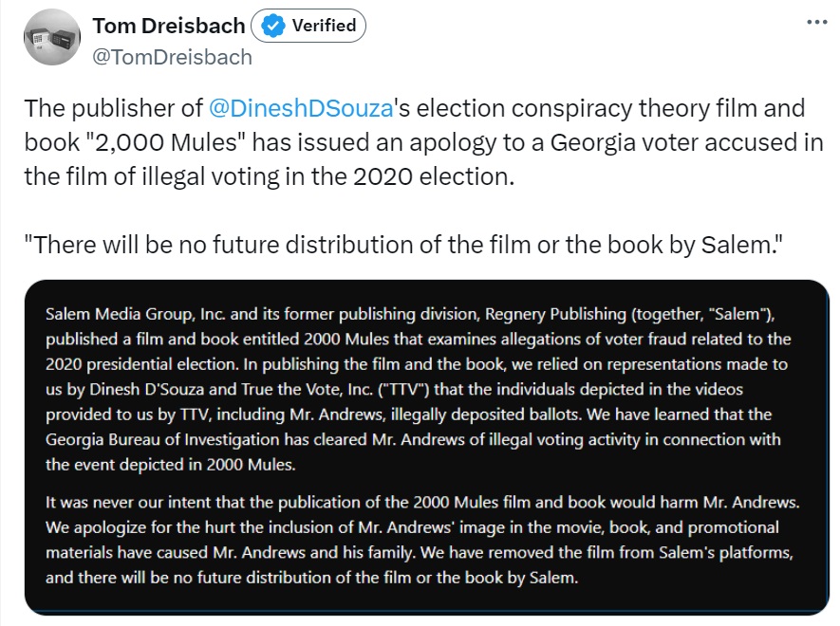Follow the @DineshDSouza mention link
The width and height of the screenshot is (840, 626).
pos(301,108)
